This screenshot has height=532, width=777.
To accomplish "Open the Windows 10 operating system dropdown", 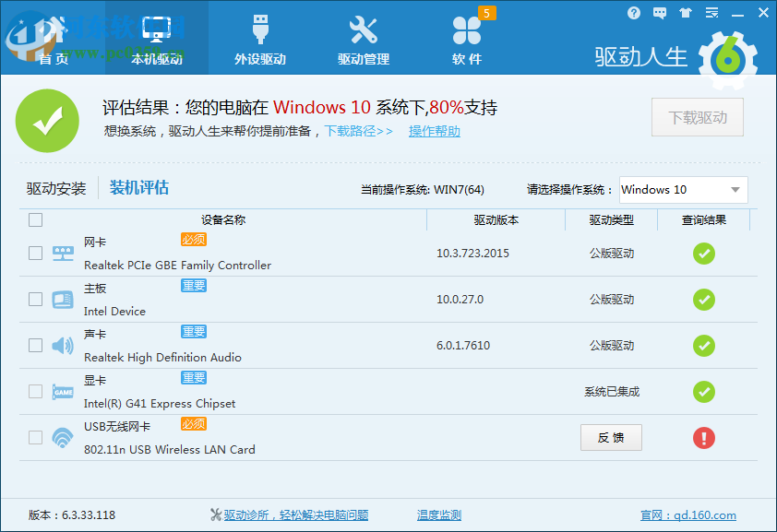I will 682,189.
